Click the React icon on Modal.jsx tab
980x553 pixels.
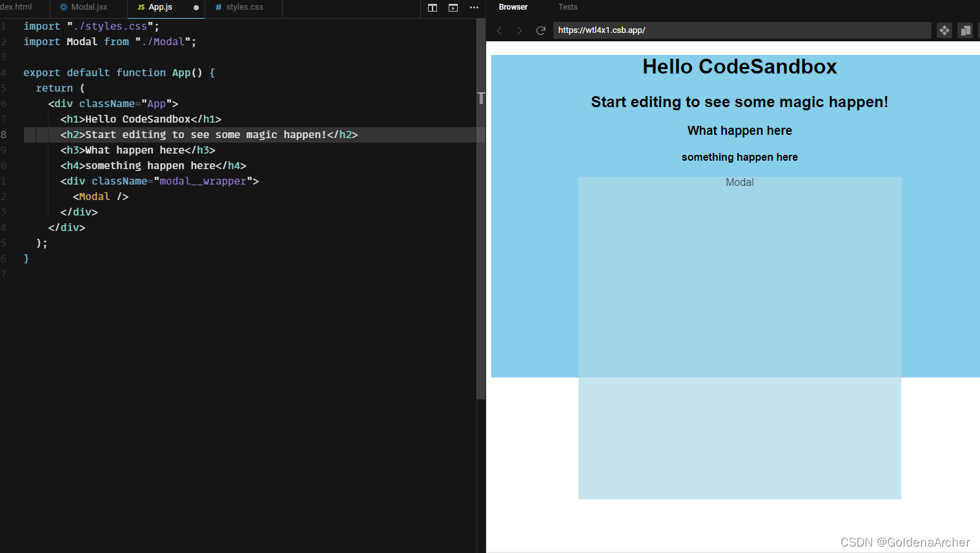pyautogui.click(x=63, y=7)
